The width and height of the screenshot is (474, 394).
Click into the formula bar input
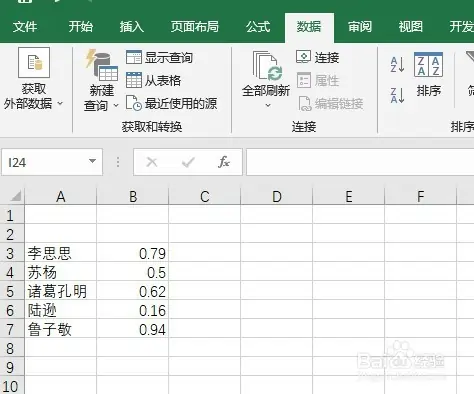click(x=360, y=162)
